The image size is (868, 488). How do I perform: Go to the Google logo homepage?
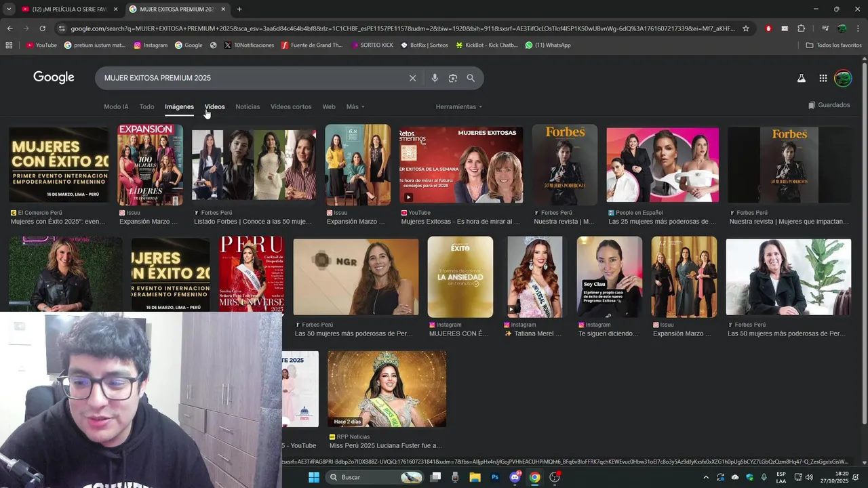54,77
